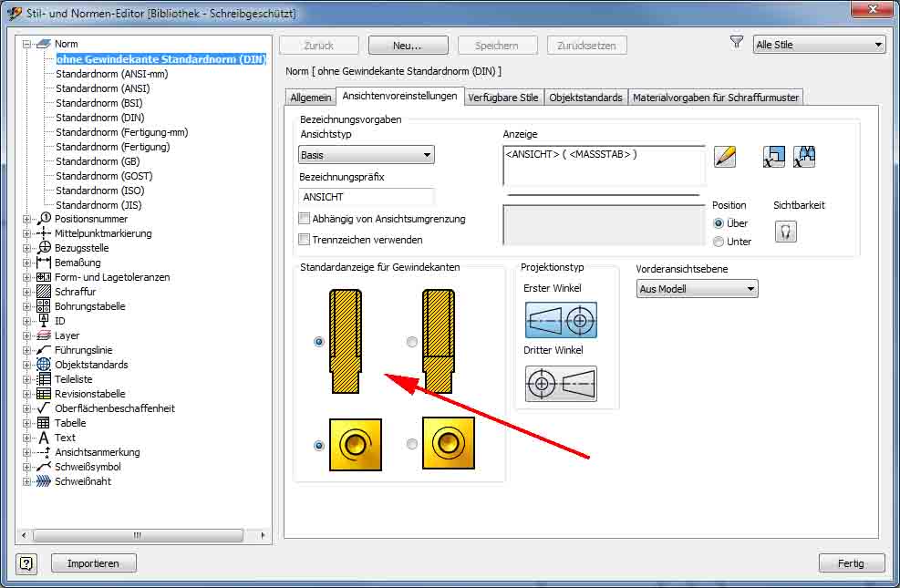
Task: Select the Dritter Winkel projection icon
Action: 561,383
